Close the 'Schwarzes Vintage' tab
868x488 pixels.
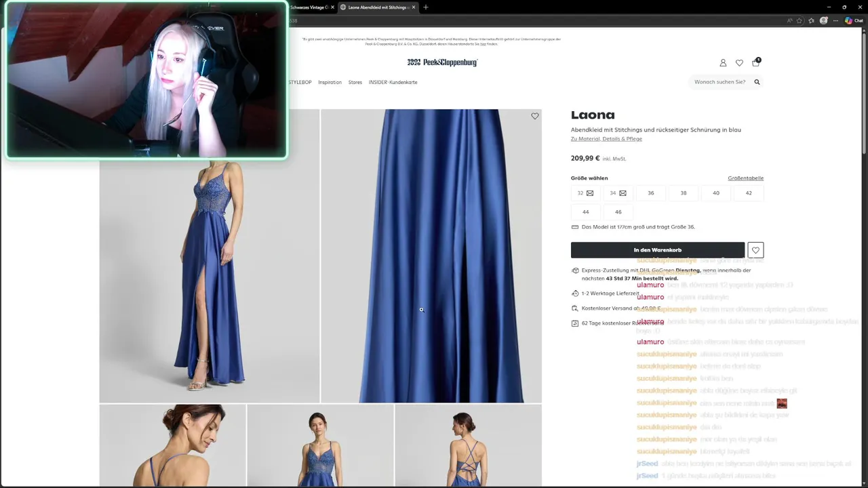point(332,7)
